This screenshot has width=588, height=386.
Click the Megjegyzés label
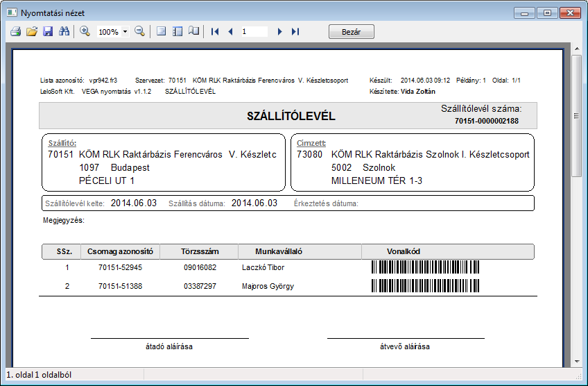[64, 220]
